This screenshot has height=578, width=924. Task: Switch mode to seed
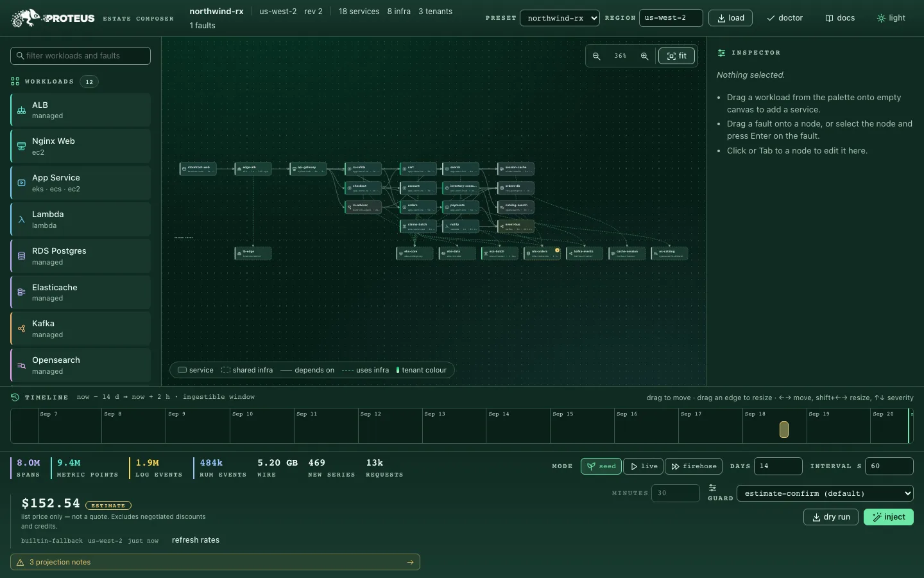601,466
